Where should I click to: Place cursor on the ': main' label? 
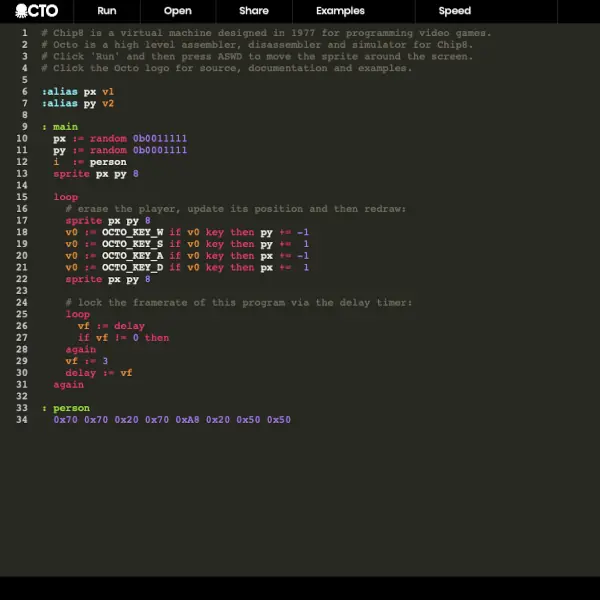60,127
